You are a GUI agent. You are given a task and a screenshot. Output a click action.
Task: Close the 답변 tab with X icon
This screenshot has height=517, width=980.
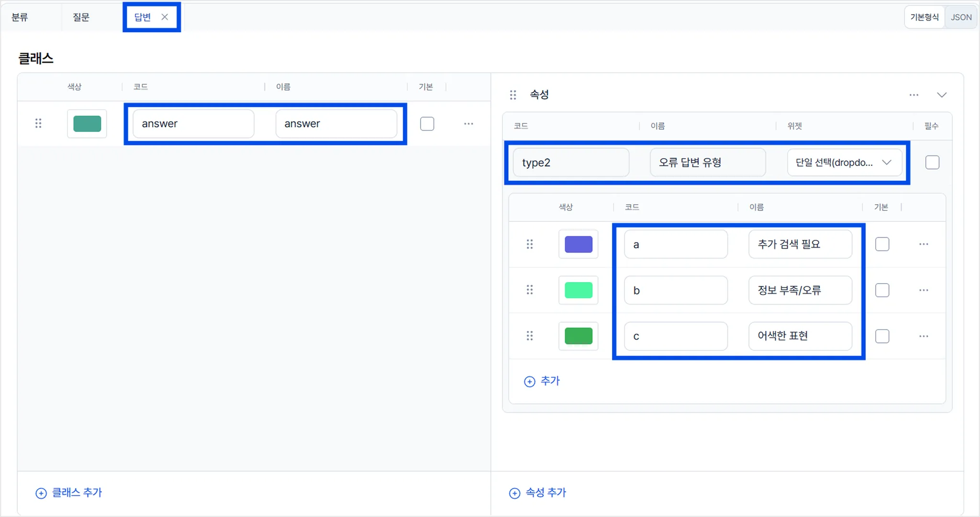point(165,17)
